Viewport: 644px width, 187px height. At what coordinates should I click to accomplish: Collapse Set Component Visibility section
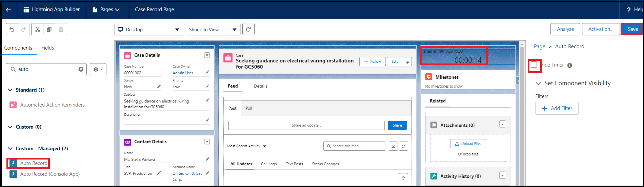[x=538, y=83]
